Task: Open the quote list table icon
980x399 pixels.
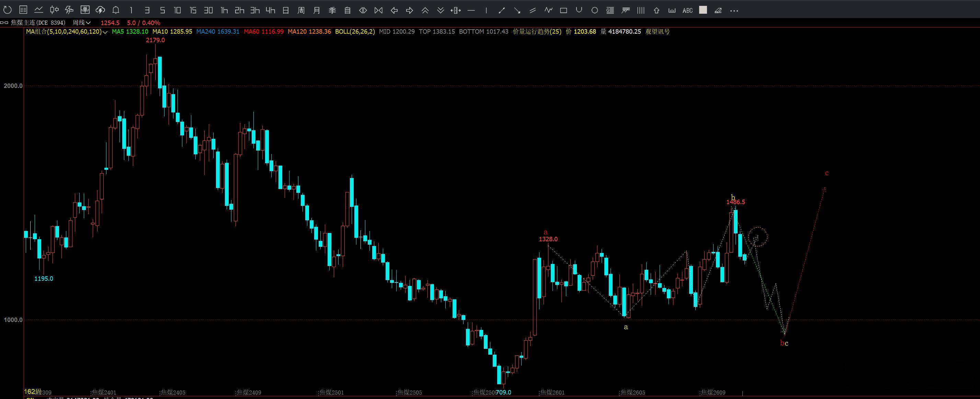Action: click(23, 10)
